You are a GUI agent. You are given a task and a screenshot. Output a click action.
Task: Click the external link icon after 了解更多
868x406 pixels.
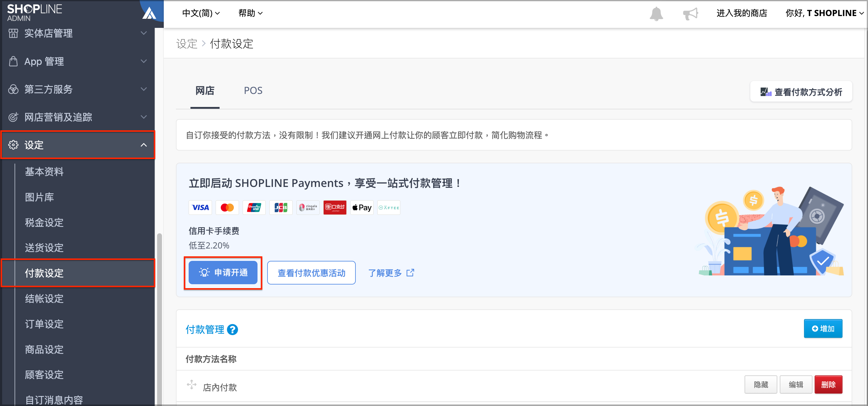pyautogui.click(x=410, y=273)
